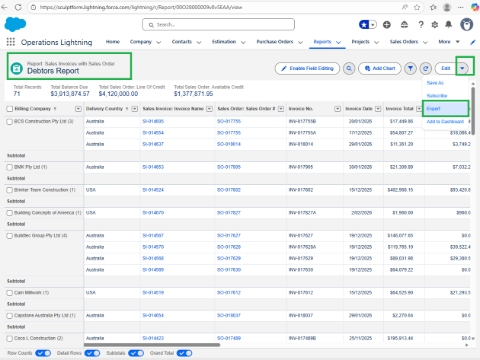Expand the Company nav tab chevron
The width and height of the screenshot is (480, 360).
pyautogui.click(x=159, y=42)
